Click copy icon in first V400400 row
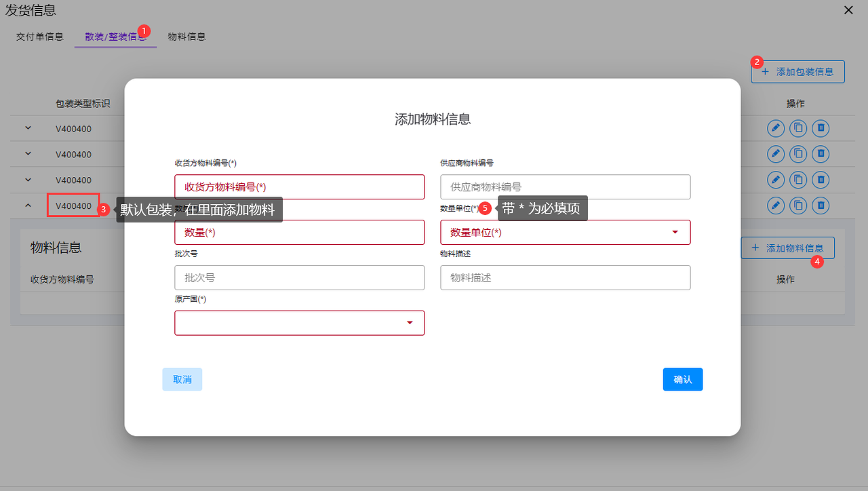 click(798, 128)
